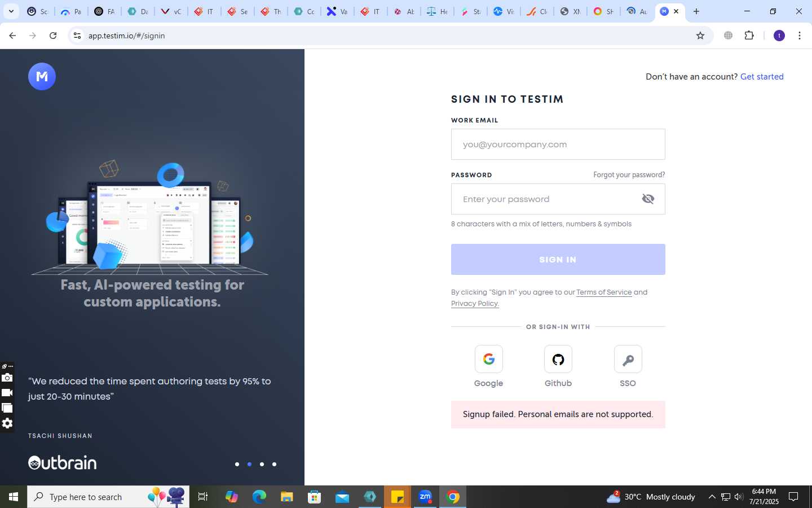Go forward using the browser forward arrow
The height and width of the screenshot is (508, 812).
pos(33,36)
